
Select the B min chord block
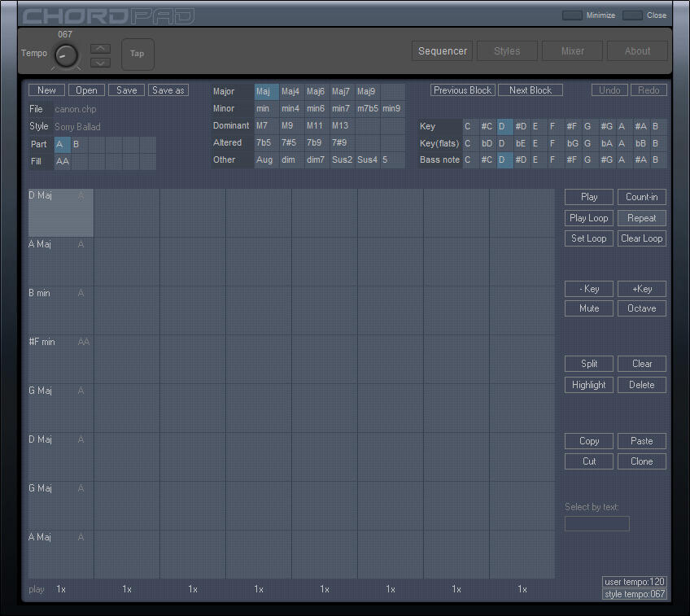point(61,309)
